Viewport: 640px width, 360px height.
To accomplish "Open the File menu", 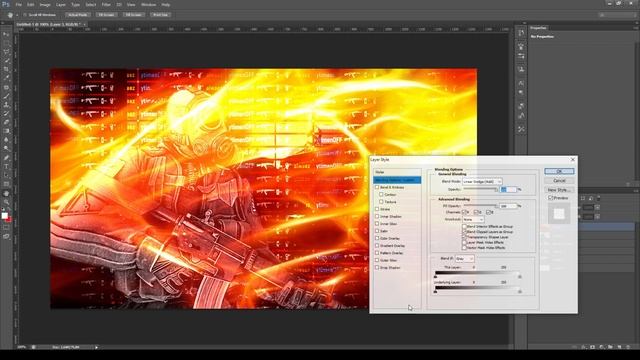I will pyautogui.click(x=19, y=4).
